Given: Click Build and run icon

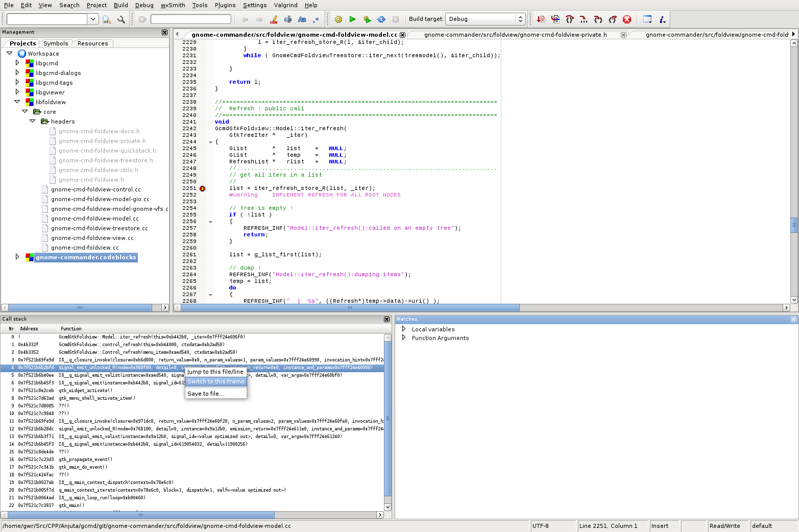Looking at the screenshot, I should tap(367, 19).
